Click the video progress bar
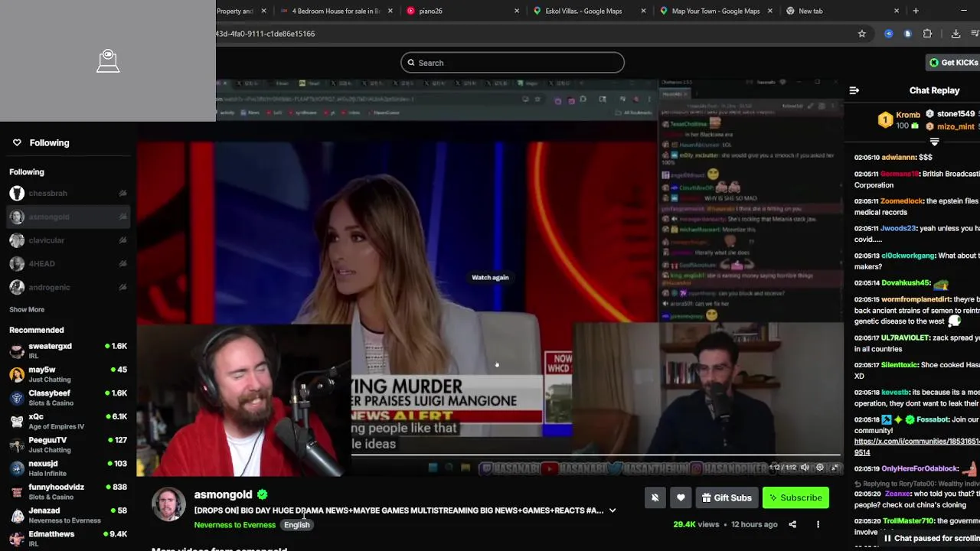This screenshot has height=551, width=980. click(x=490, y=456)
